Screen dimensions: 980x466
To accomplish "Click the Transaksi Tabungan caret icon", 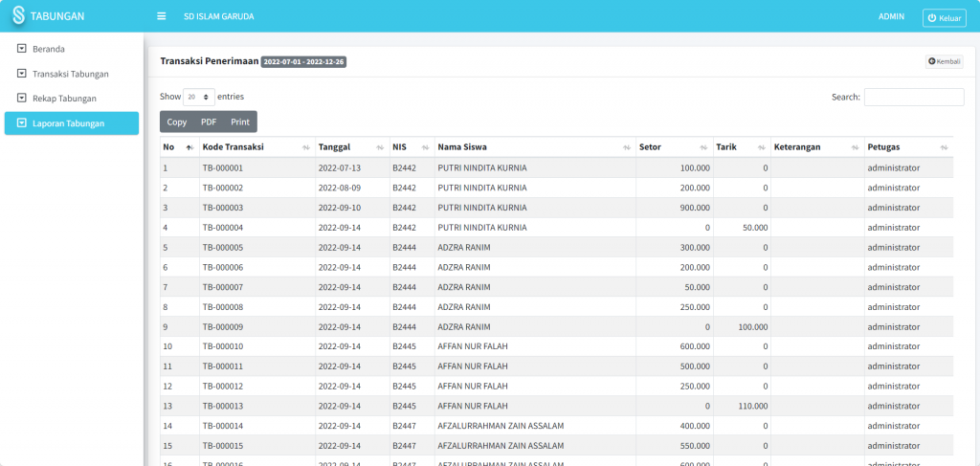I will 22,73.
